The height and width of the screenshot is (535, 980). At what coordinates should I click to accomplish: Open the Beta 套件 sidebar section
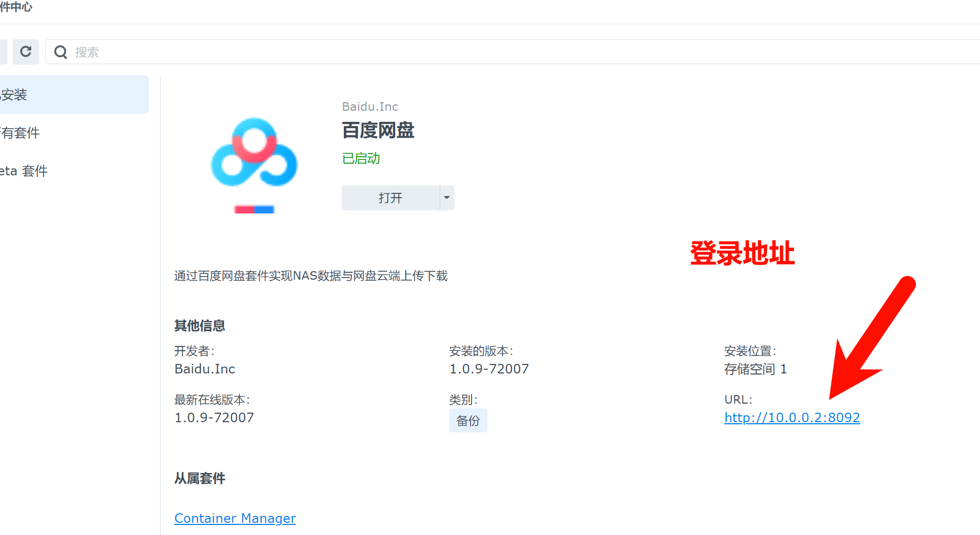[24, 171]
